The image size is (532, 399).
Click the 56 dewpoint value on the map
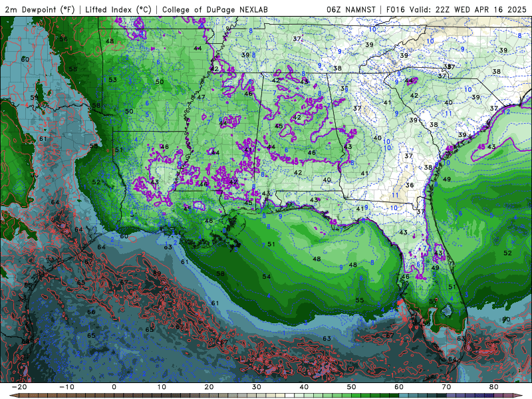[x=63, y=39]
